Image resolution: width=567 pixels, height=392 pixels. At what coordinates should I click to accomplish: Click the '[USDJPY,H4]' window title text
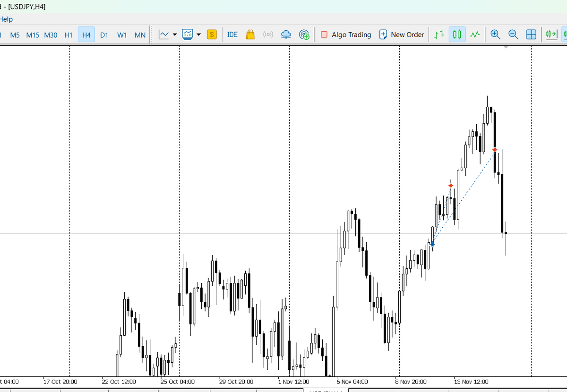27,7
